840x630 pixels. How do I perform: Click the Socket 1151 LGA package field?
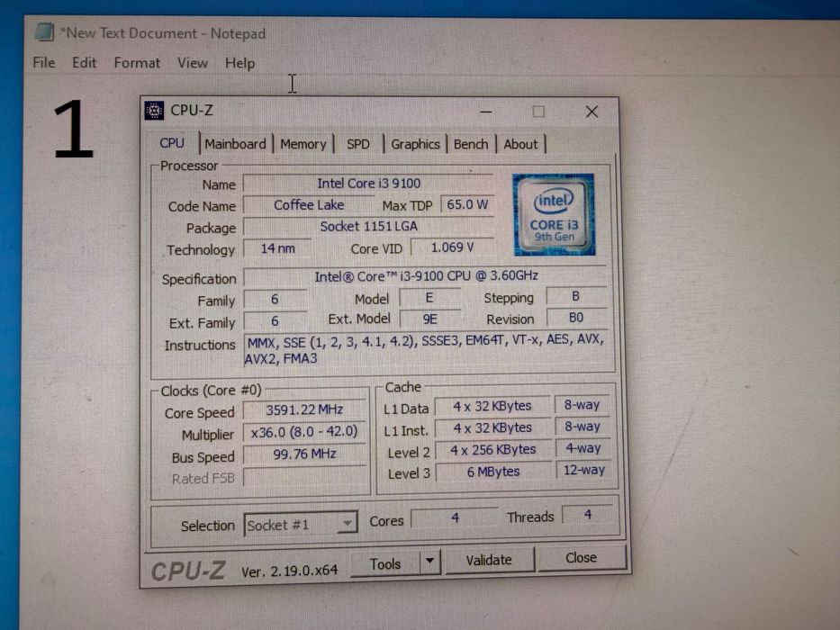(368, 226)
